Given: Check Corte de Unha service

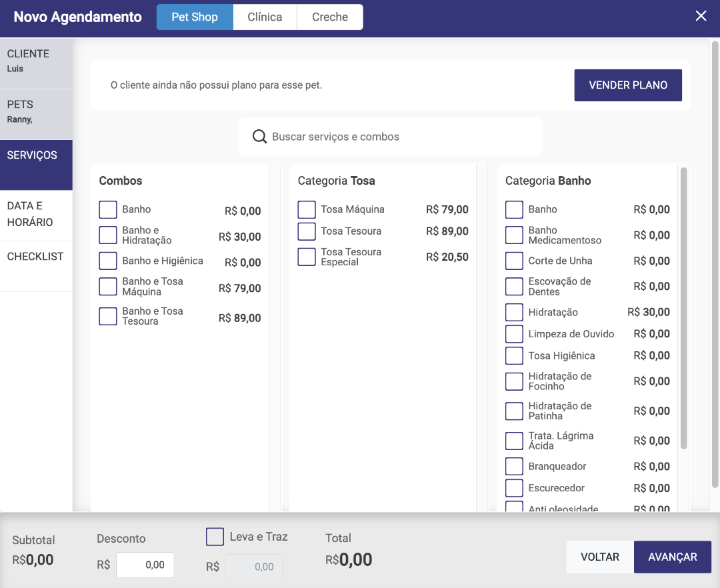Looking at the screenshot, I should point(514,261).
